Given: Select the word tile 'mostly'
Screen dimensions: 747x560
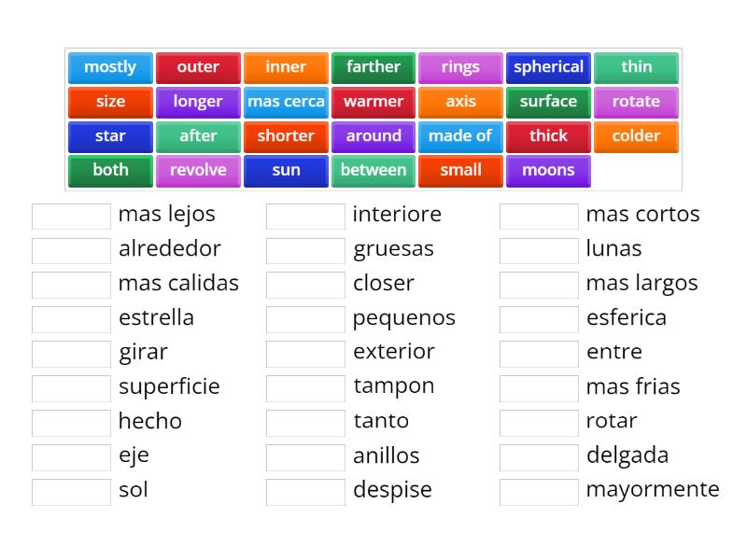Looking at the screenshot, I should 110,66.
